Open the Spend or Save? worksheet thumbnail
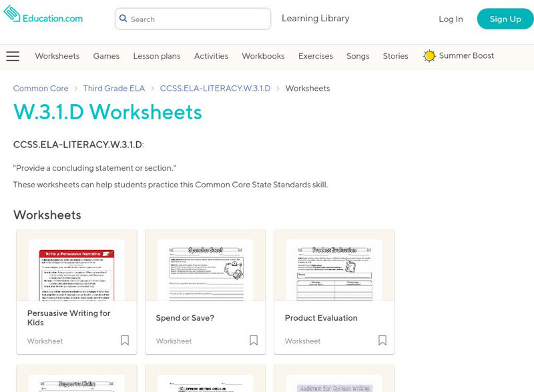Image resolution: width=534 pixels, height=392 pixels. pyautogui.click(x=206, y=269)
